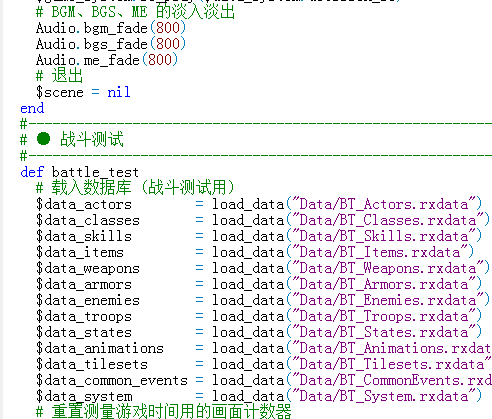Screen dimensions: 492x419
Task: Click the string "Data/BT_Actors.rxdata"
Action: 383,204
